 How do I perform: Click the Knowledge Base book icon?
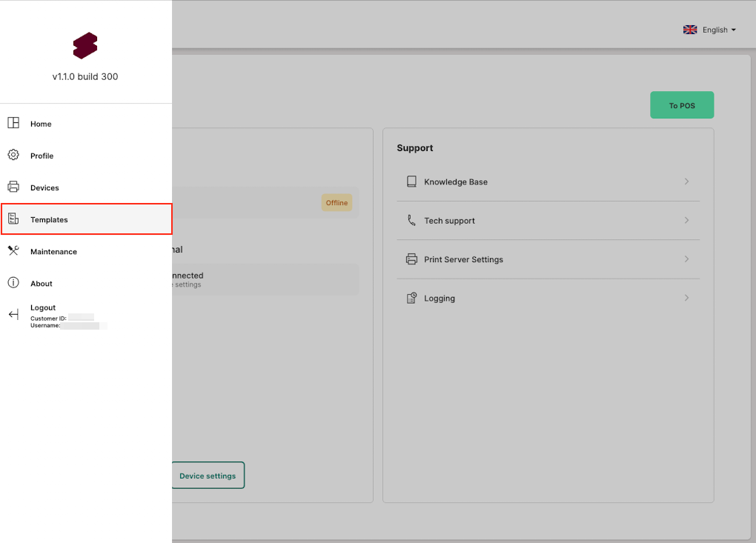(x=411, y=181)
